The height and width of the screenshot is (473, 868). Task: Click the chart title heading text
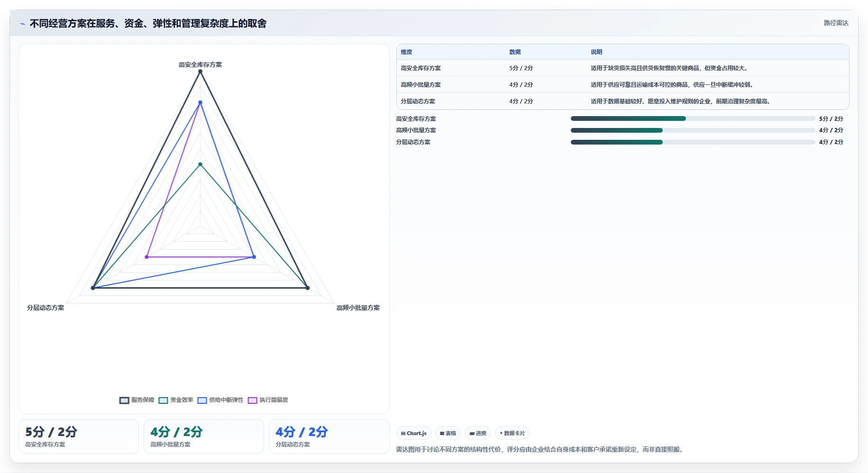[x=148, y=23]
